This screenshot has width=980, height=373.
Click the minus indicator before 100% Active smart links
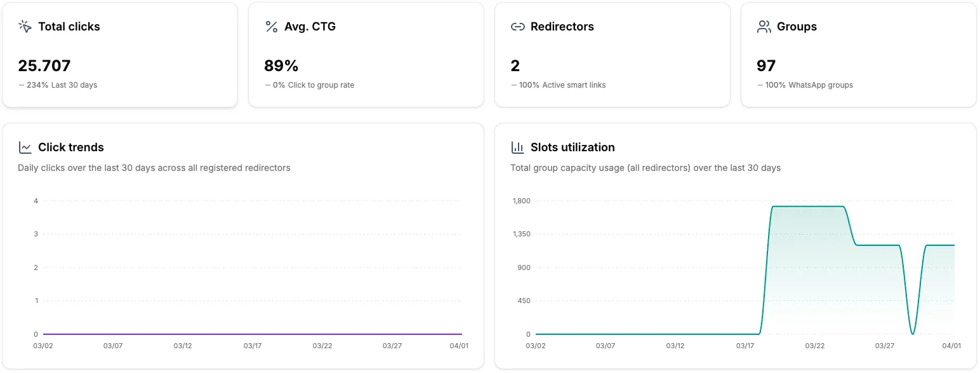tap(514, 85)
